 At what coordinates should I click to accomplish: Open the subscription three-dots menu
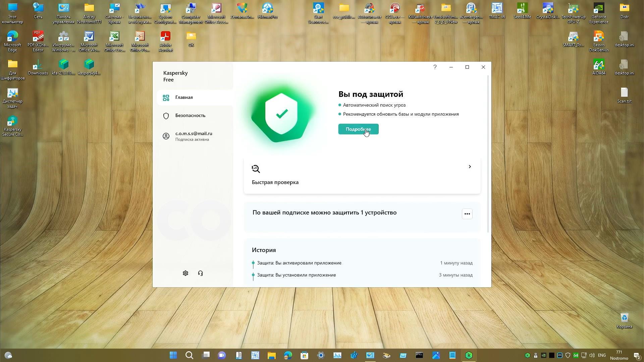point(467,214)
